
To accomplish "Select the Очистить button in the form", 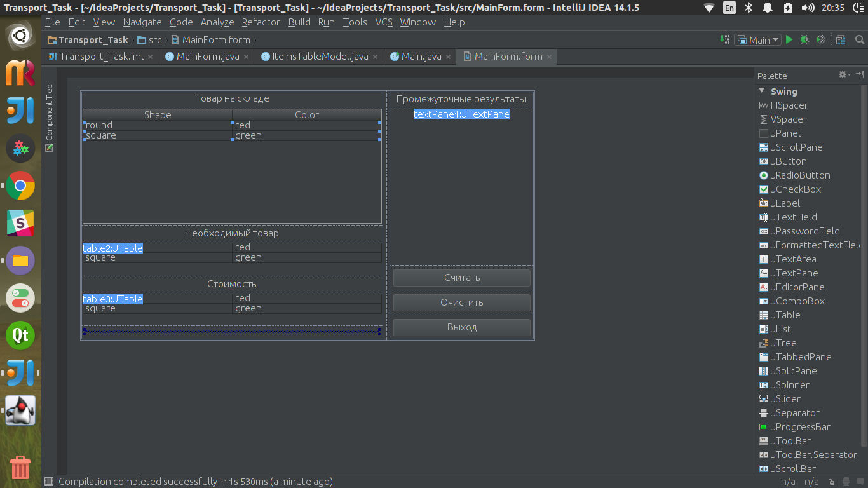I will click(462, 302).
